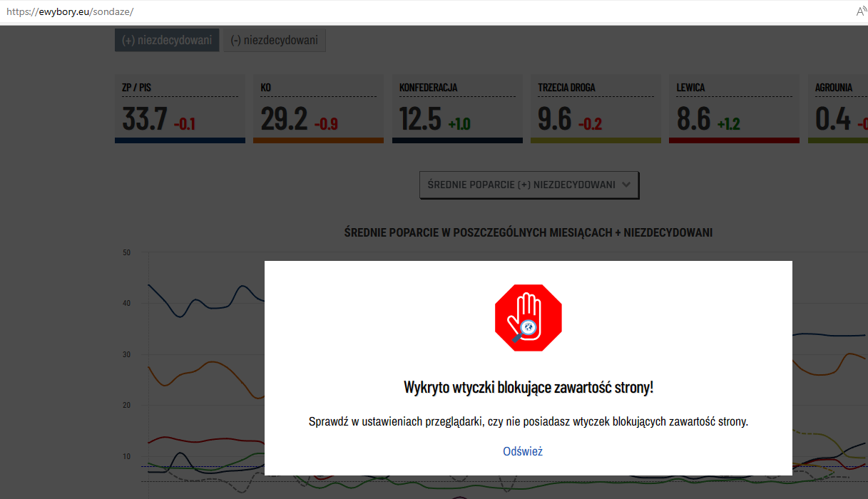Click the 50 label on chart axis
This screenshot has width=868, height=499.
click(x=126, y=252)
